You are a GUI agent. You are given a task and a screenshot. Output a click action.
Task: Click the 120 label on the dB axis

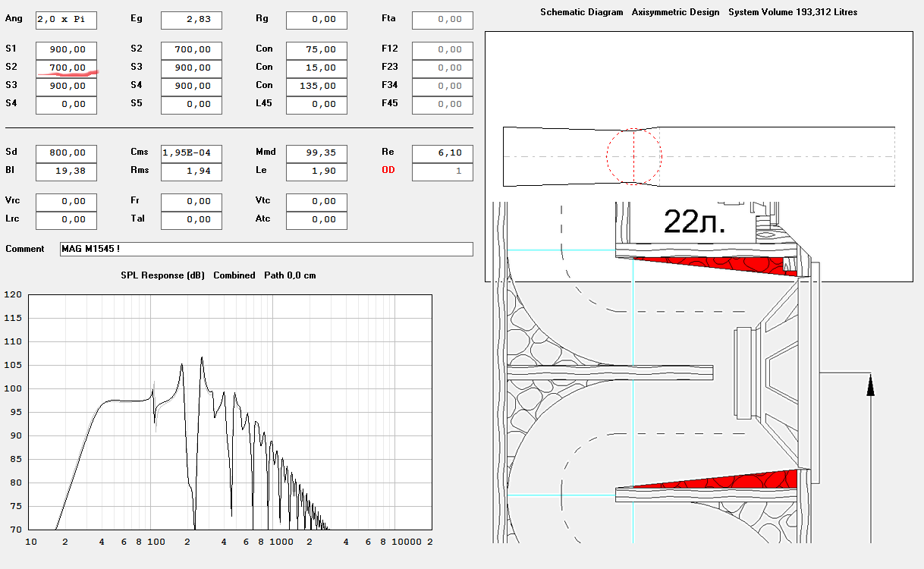tap(13, 295)
